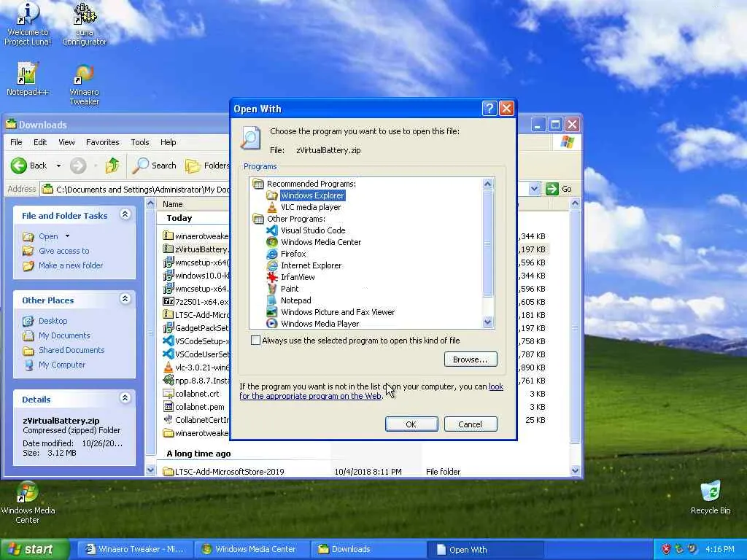The width and height of the screenshot is (747, 560).
Task: Open My Computer in Other Places
Action: click(x=62, y=365)
